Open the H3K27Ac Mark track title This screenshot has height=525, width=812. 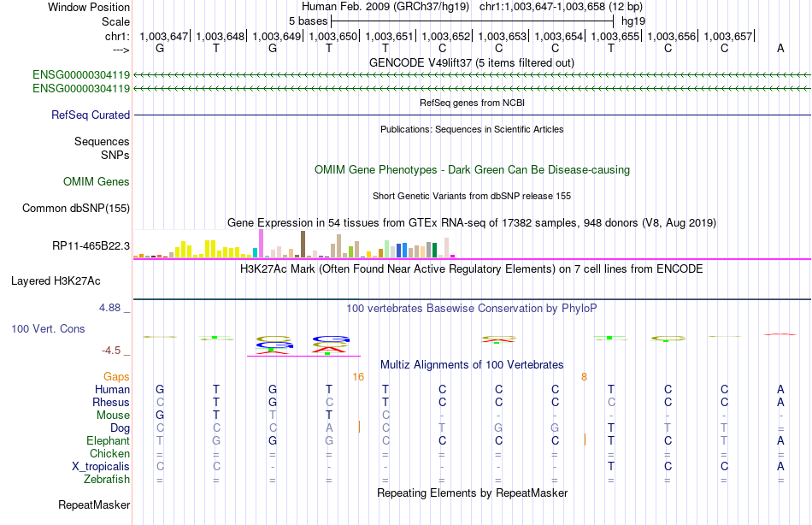tap(472, 269)
